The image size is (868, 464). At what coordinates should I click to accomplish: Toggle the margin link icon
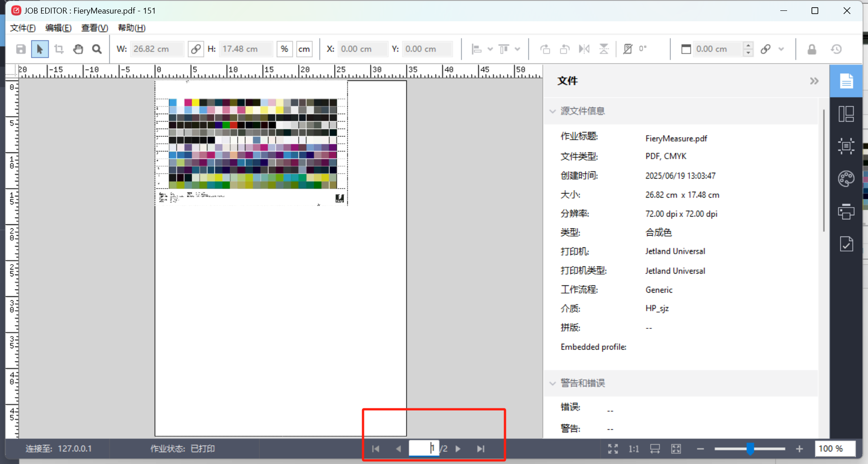(x=765, y=49)
